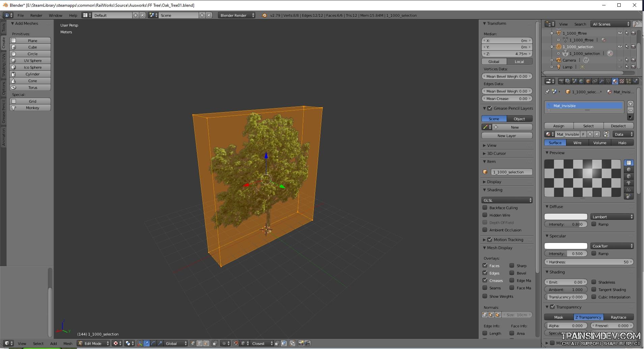Uncheck the Creases overlay checkbox

click(x=485, y=280)
